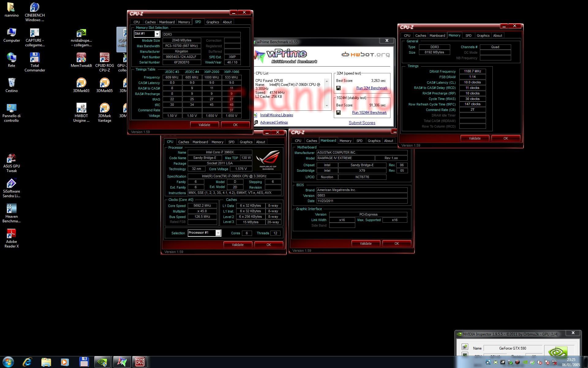Click Validate in the Memory CPU-Z window

coord(475,138)
